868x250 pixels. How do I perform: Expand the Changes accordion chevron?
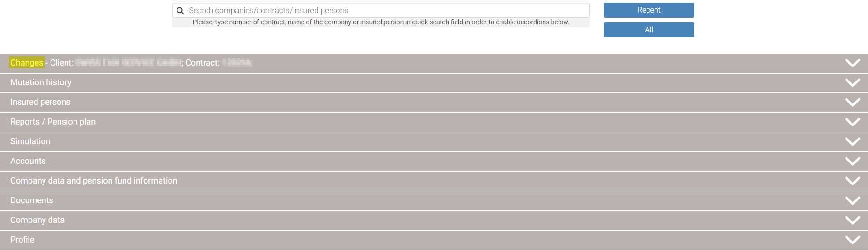pyautogui.click(x=852, y=63)
